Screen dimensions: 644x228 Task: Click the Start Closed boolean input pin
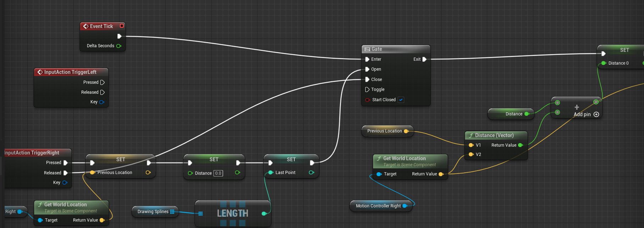coord(368,100)
